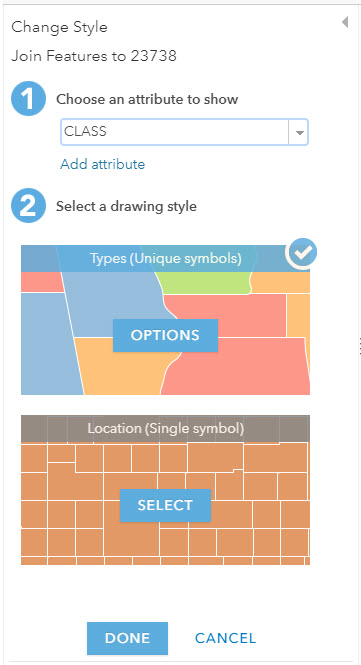
Task: Select the Types (Unique symbols) header
Action: (165, 258)
